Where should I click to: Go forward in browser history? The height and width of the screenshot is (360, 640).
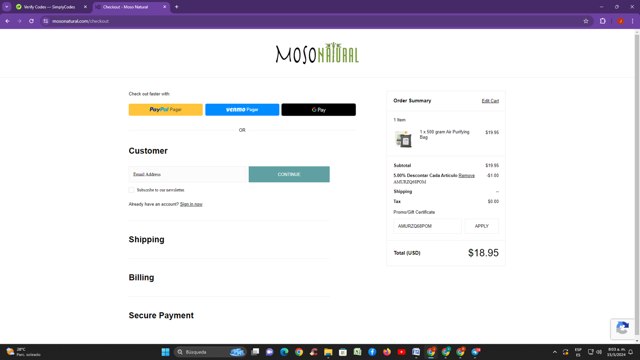click(x=19, y=21)
